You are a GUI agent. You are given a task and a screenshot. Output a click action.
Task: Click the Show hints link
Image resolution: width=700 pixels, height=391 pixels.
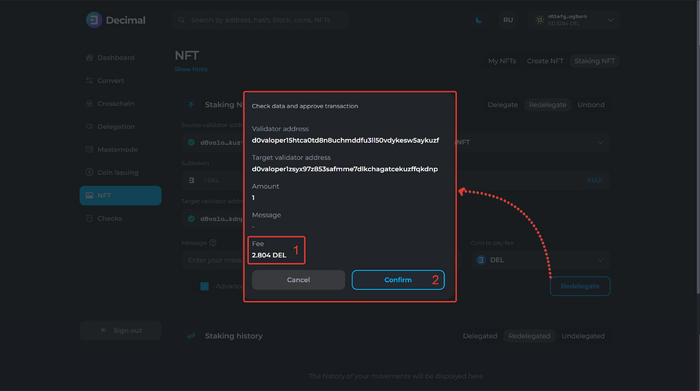pyautogui.click(x=191, y=69)
